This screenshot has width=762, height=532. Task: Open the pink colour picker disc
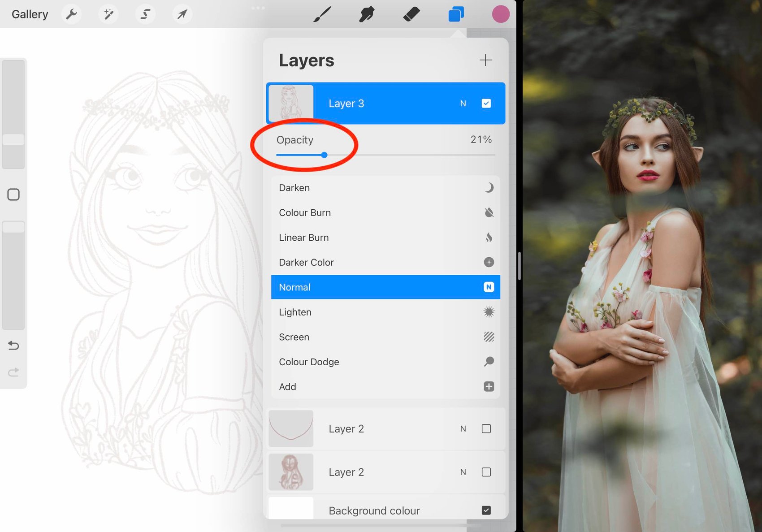(x=501, y=14)
